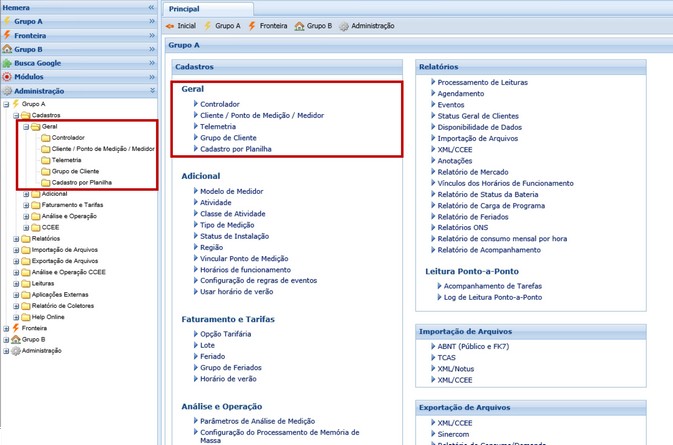The image size is (673, 445).
Task: Click the Módulos icon in the sidebar
Action: tap(8, 77)
